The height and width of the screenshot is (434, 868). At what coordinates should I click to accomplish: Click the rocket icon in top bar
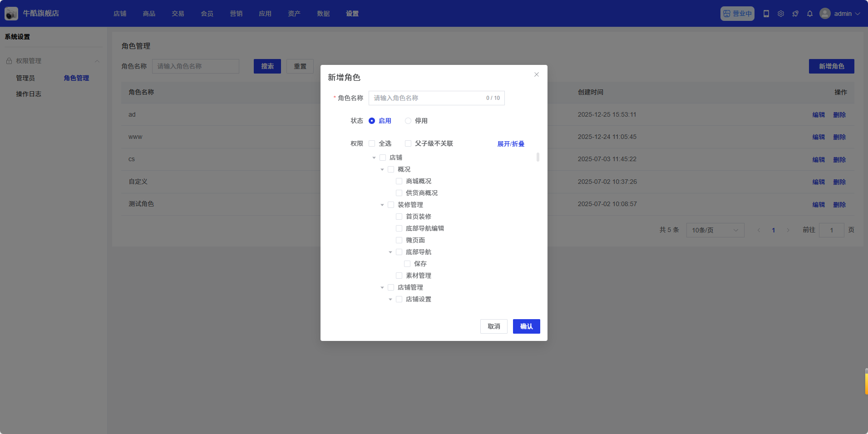795,14
